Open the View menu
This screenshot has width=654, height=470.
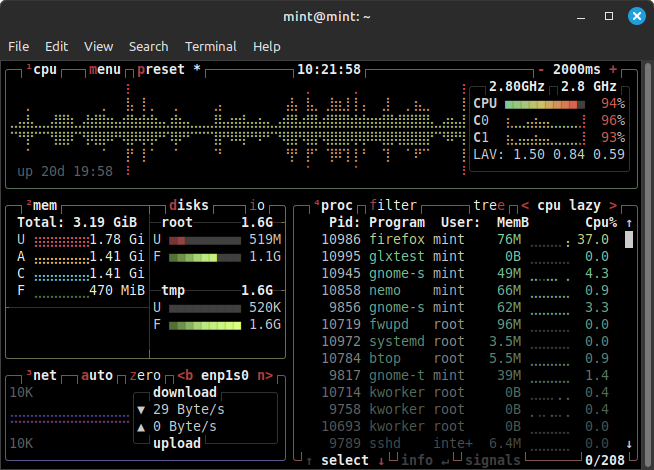coord(98,46)
